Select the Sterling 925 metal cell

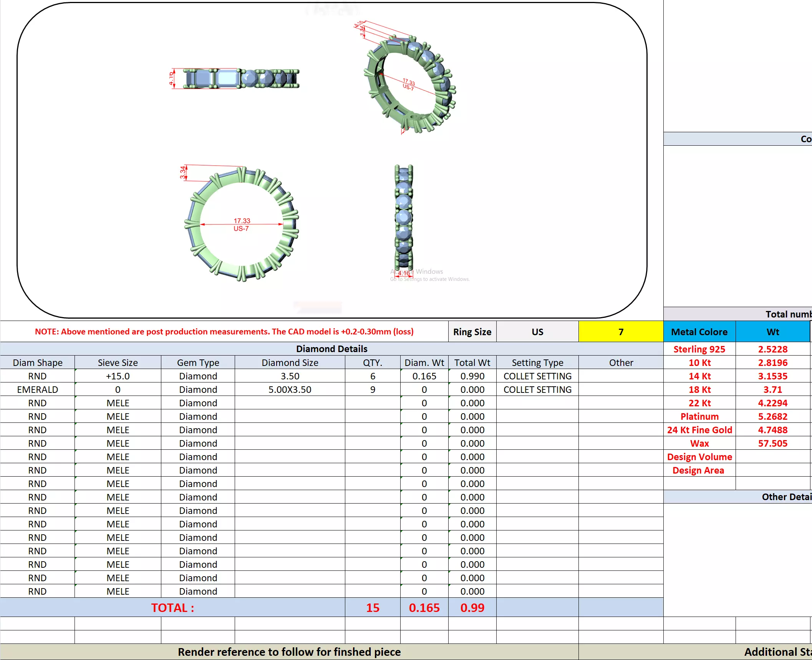pos(699,349)
